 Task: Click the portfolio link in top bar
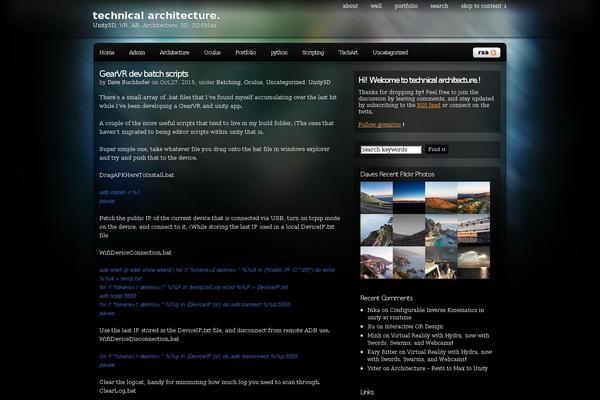pos(406,6)
